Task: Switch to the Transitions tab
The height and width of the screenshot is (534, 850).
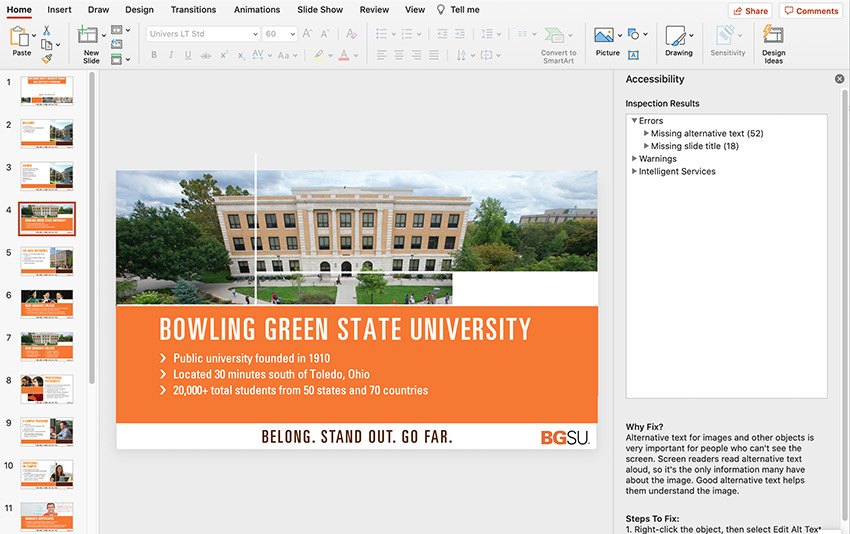Action: coord(193,10)
